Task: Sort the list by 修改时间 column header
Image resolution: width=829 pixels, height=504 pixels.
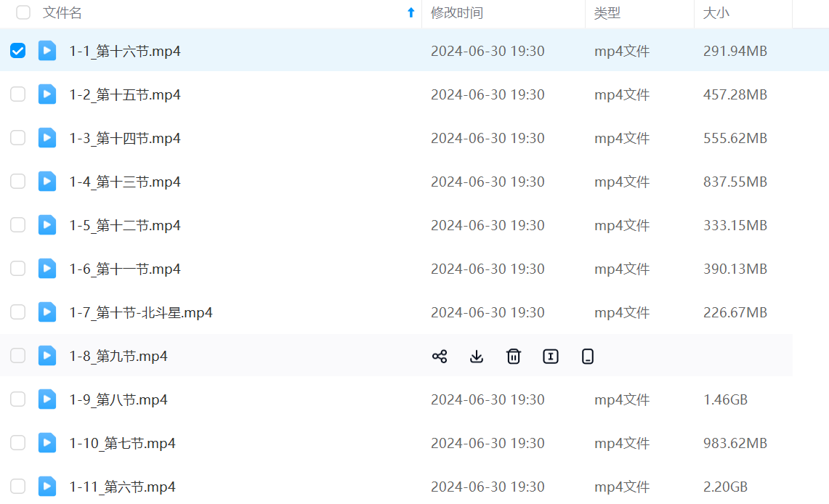Action: pyautogui.click(x=456, y=13)
